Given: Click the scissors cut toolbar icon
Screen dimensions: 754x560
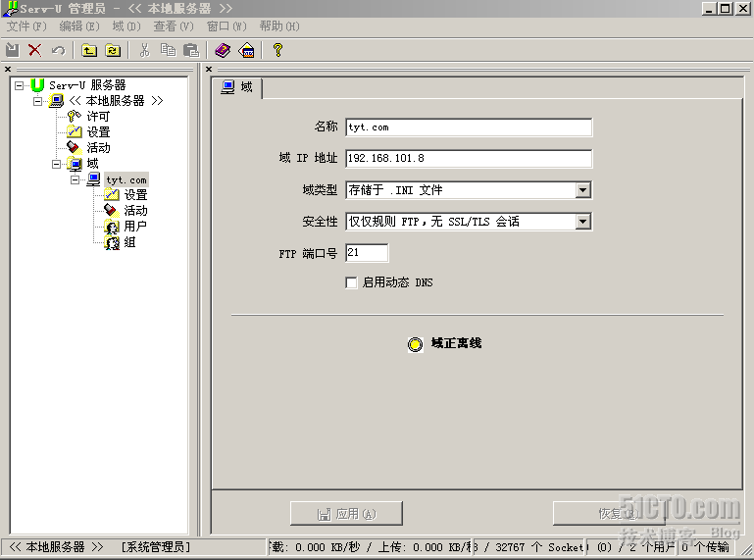Looking at the screenshot, I should click(x=145, y=50).
